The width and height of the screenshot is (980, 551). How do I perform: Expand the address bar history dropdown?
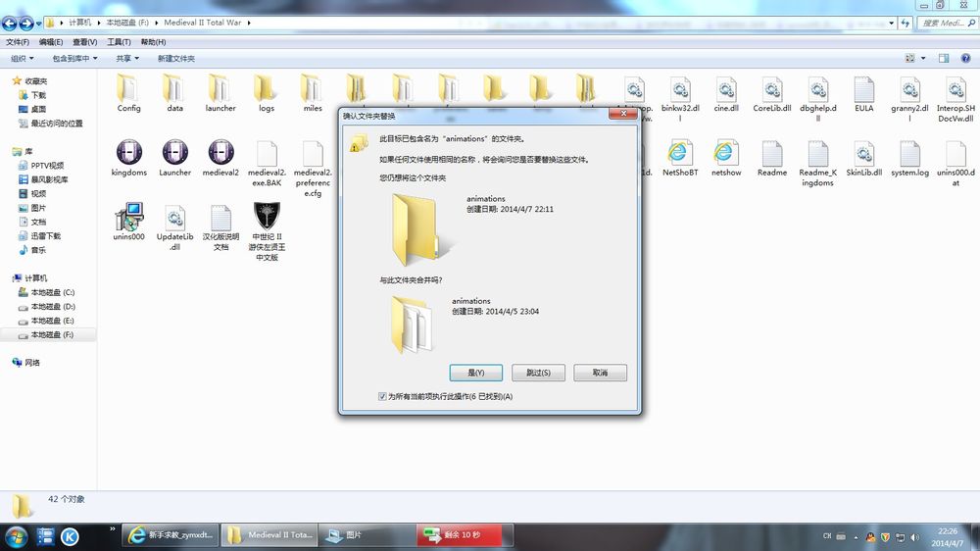point(891,23)
